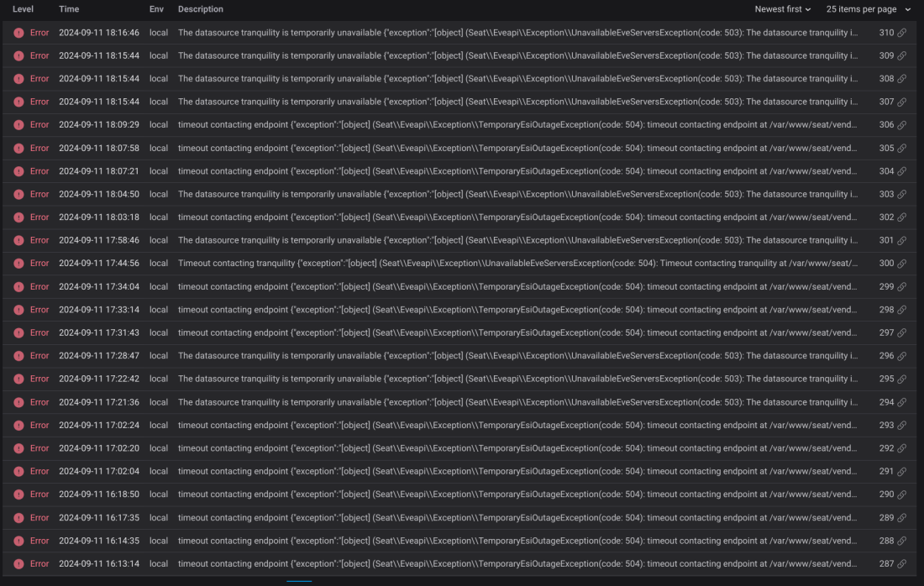Click the local env value at 16:18:50
924x586 pixels.
pyautogui.click(x=159, y=494)
